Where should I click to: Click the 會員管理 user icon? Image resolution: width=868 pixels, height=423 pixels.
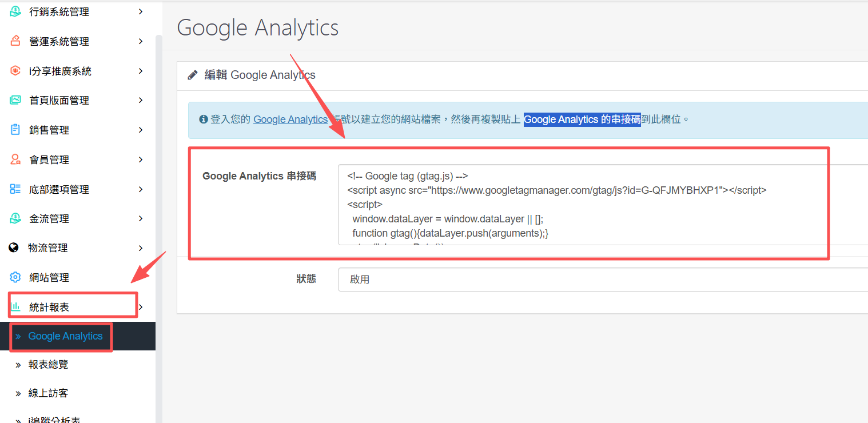[x=15, y=159]
